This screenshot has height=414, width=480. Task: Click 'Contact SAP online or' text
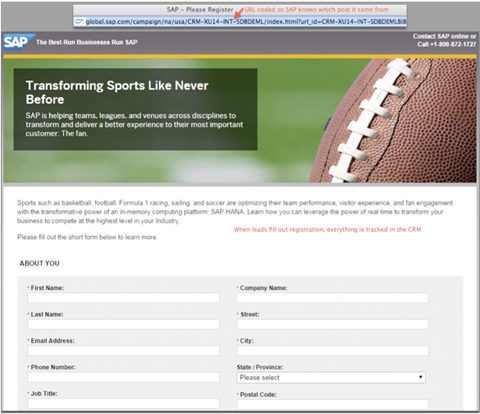coord(445,36)
